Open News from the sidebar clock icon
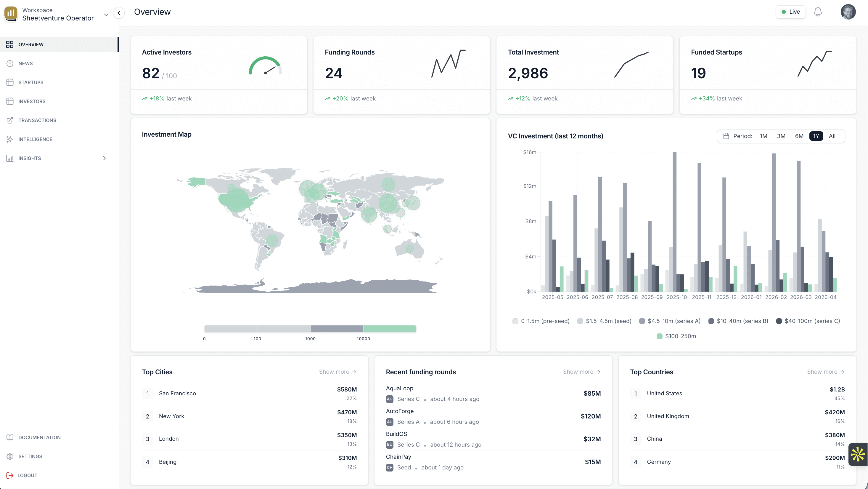 click(10, 63)
